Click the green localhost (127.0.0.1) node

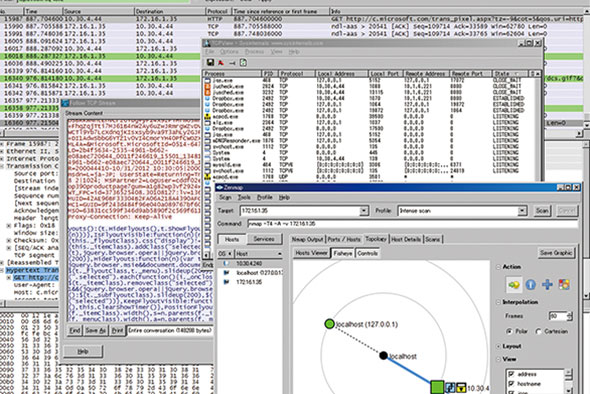click(329, 324)
